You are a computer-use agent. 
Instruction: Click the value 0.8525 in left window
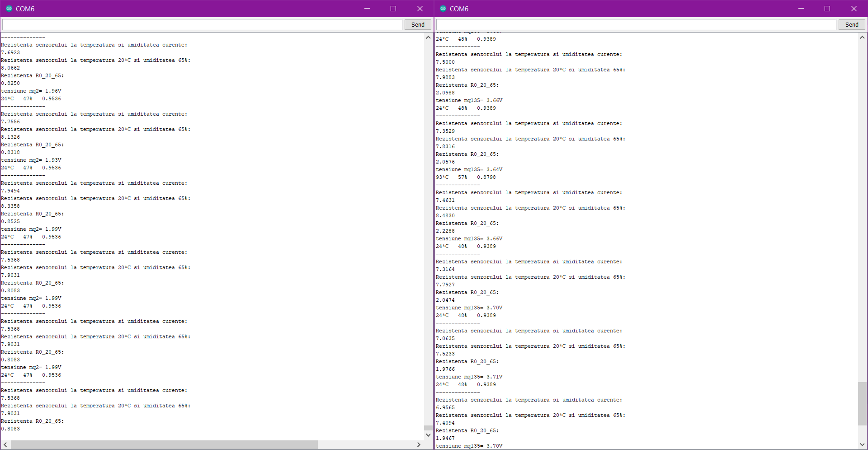[x=10, y=222]
